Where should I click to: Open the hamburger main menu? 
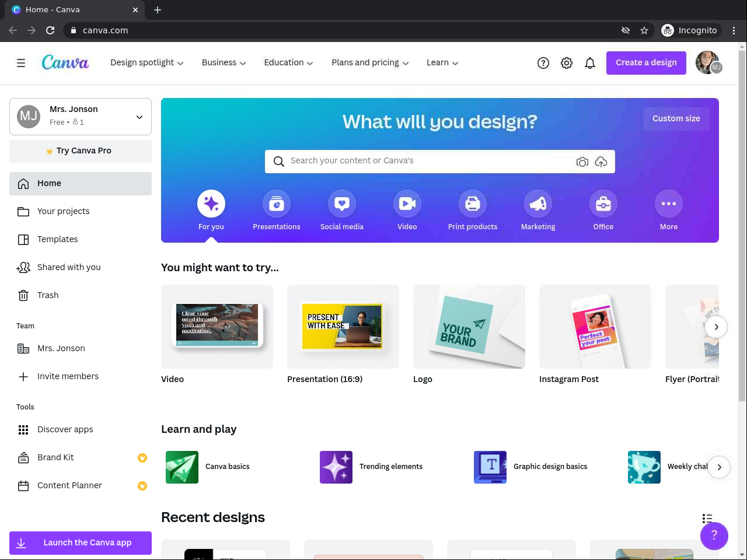pos(21,63)
